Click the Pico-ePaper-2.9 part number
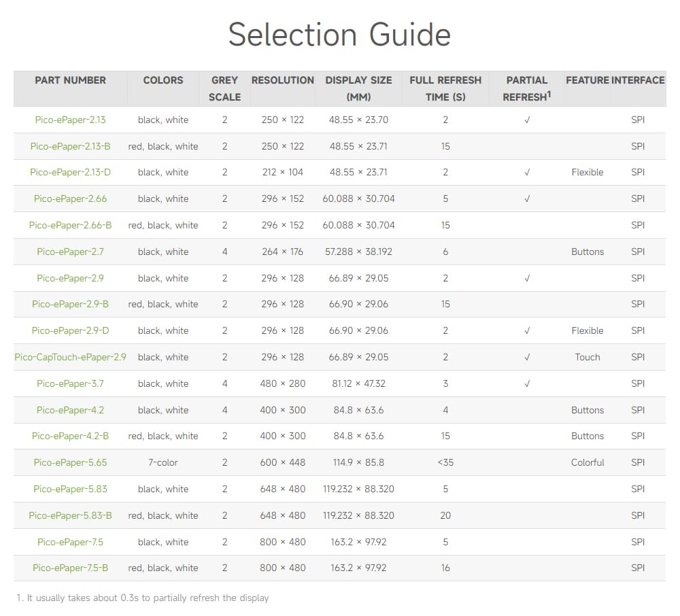The width and height of the screenshot is (680, 616). pyautogui.click(x=70, y=278)
